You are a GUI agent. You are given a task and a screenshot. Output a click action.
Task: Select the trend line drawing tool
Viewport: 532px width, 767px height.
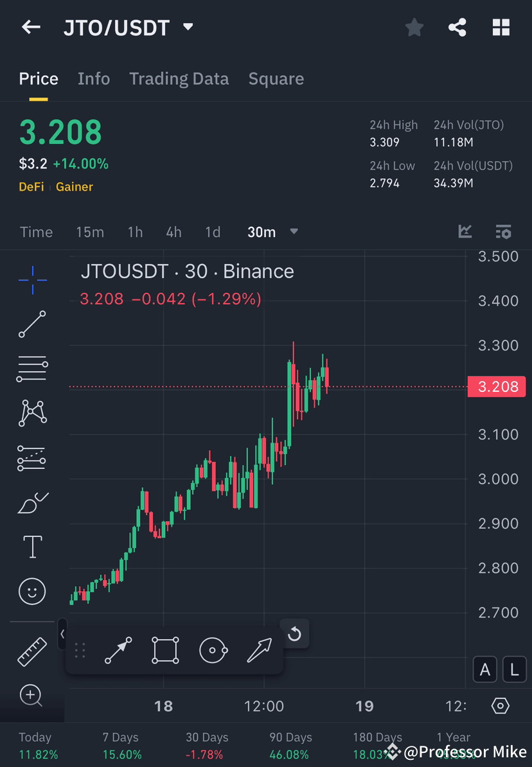coord(32,324)
